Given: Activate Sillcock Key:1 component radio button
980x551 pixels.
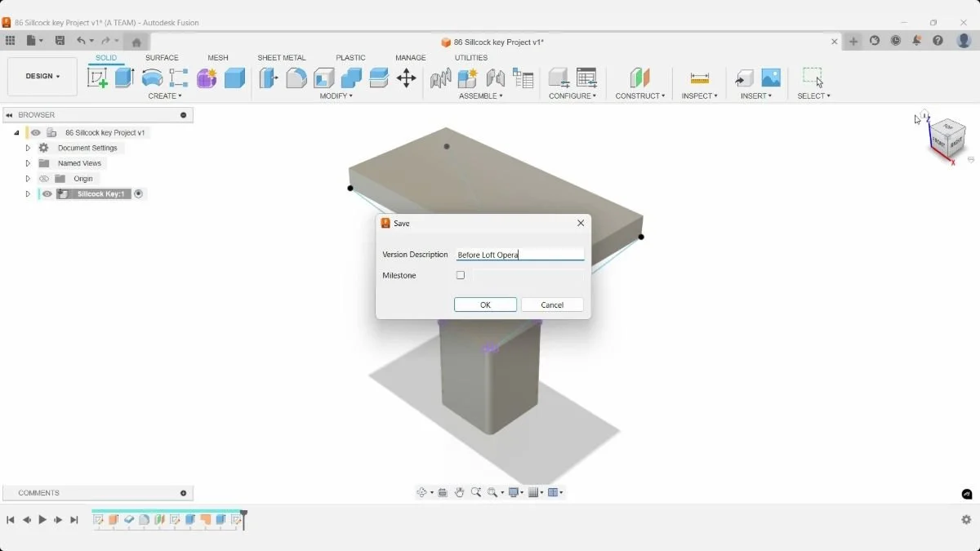Looking at the screenshot, I should click(x=139, y=194).
